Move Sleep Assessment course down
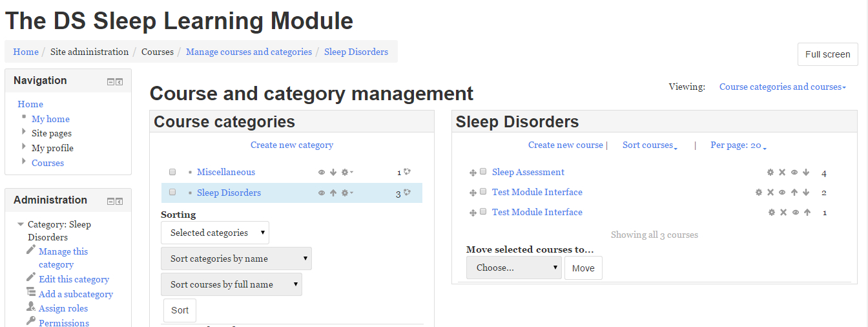Viewport: 868px width, 327px height. pyautogui.click(x=806, y=173)
